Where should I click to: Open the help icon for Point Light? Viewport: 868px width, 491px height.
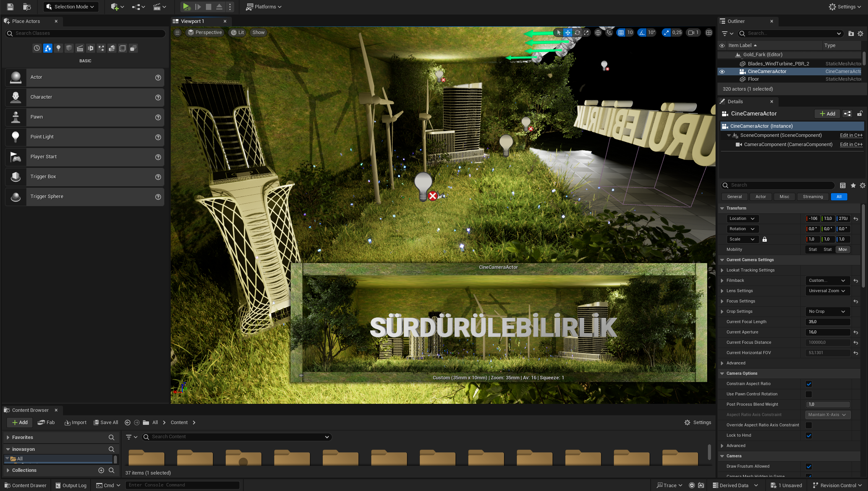pos(158,137)
